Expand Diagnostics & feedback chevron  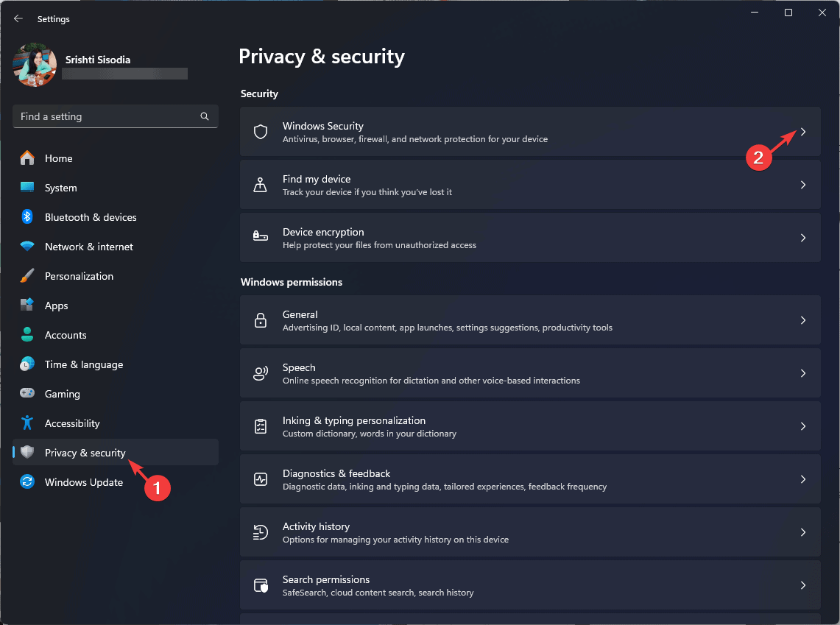pyautogui.click(x=803, y=479)
